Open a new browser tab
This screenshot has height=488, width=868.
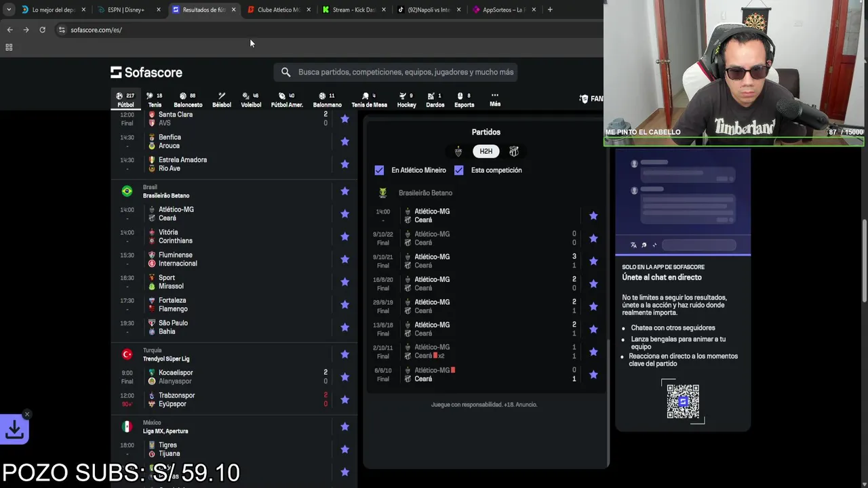tap(550, 9)
